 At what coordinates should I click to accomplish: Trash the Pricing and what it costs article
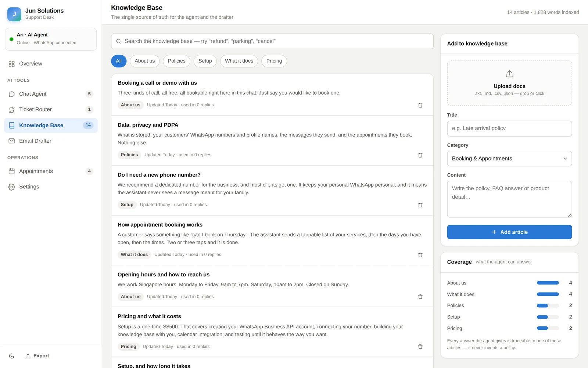[x=420, y=347]
